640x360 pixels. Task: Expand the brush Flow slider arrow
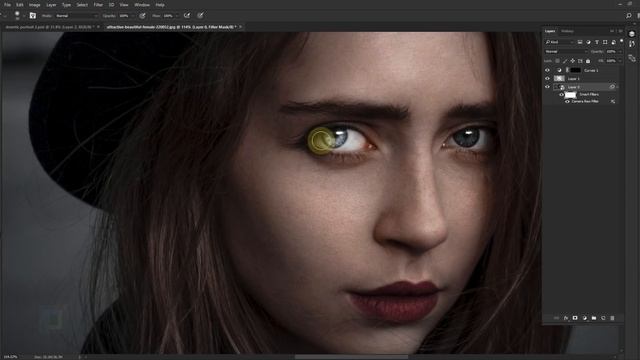tap(177, 16)
